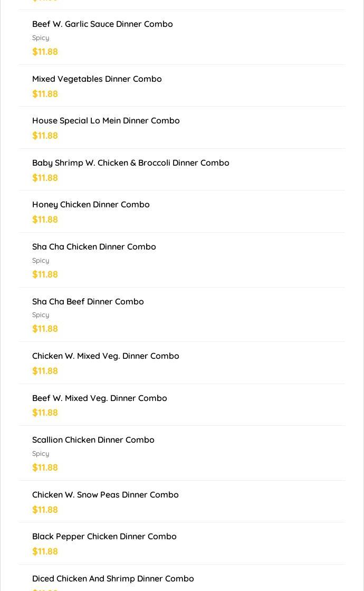This screenshot has width=364, height=591.
Task: Click price under House Special Lo Mein
Action: point(45,136)
